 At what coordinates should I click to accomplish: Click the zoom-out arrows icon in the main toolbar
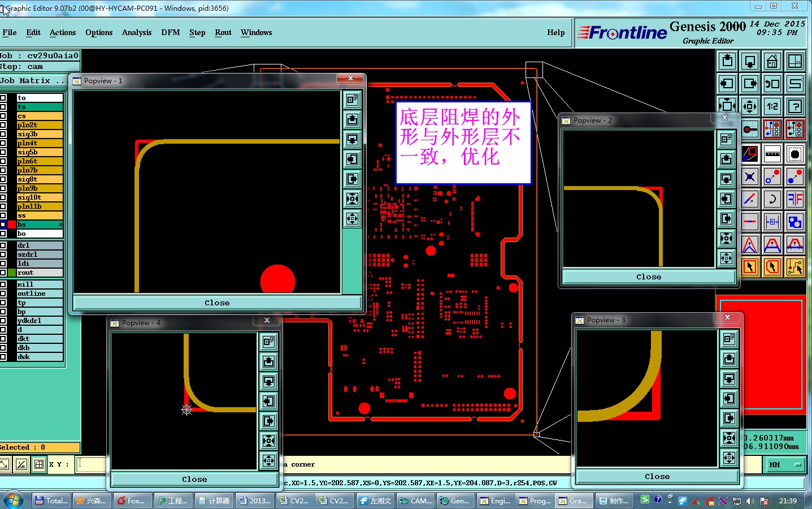750,106
